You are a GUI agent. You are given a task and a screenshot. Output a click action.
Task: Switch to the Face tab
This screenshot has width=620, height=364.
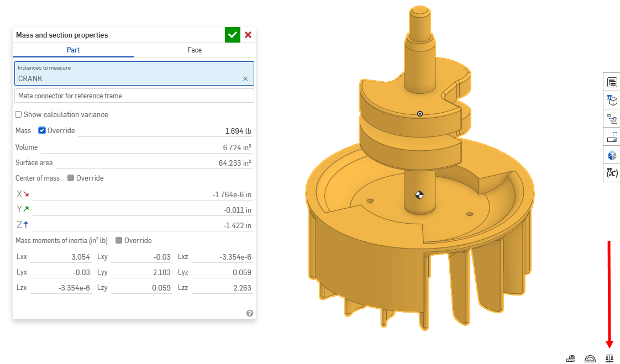coord(195,50)
